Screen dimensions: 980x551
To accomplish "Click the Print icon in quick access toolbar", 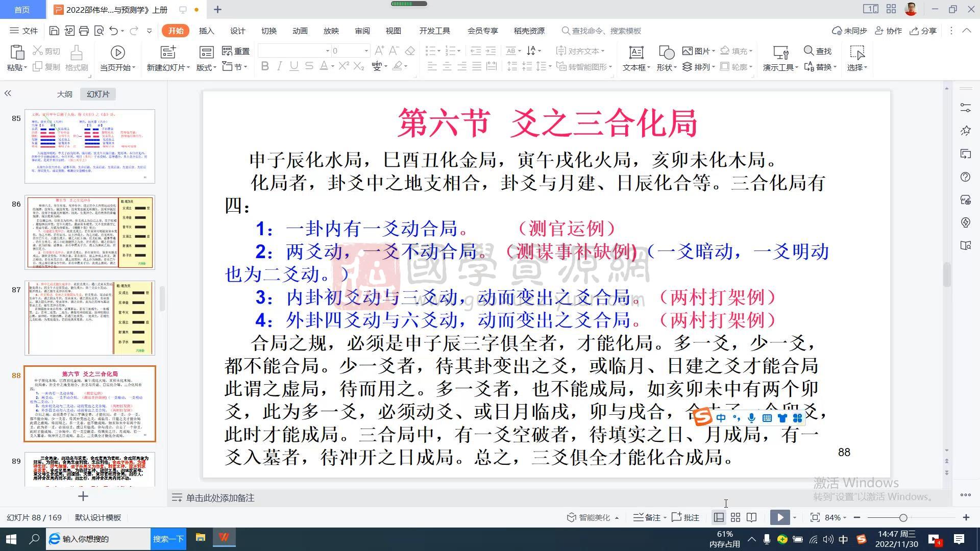I will click(84, 31).
